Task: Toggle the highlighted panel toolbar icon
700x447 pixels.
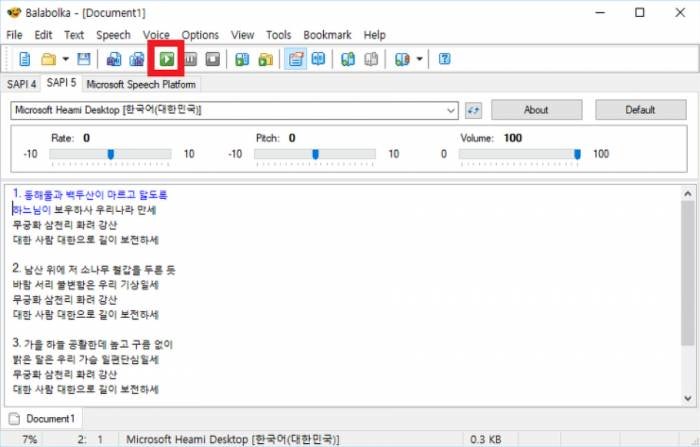Action: pyautogui.click(x=296, y=59)
